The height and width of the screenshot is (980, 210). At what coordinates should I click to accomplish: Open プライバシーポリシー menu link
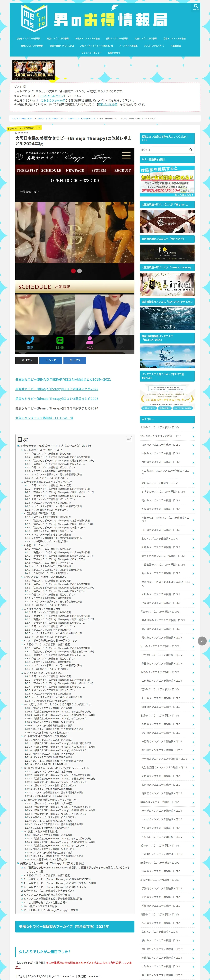click(91, 53)
